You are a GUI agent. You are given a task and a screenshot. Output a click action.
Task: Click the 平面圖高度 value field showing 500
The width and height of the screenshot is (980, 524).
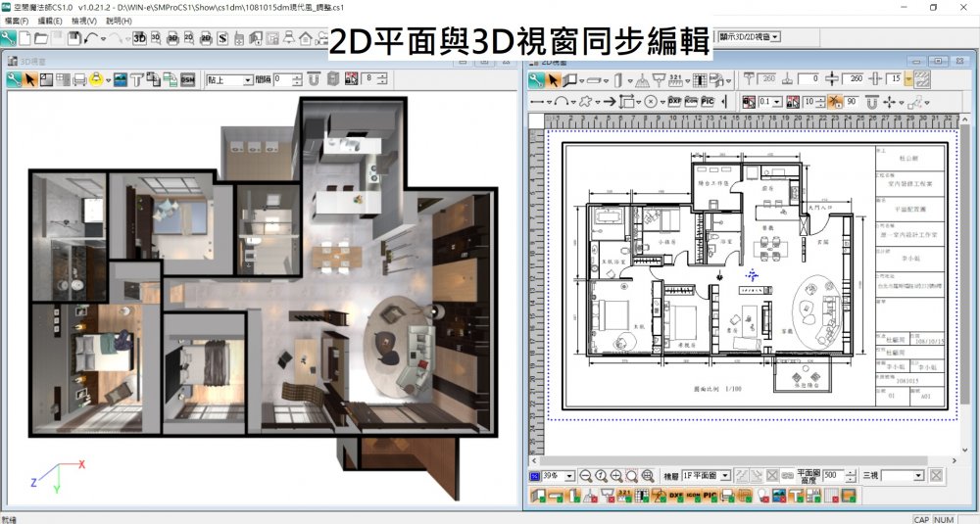833,475
